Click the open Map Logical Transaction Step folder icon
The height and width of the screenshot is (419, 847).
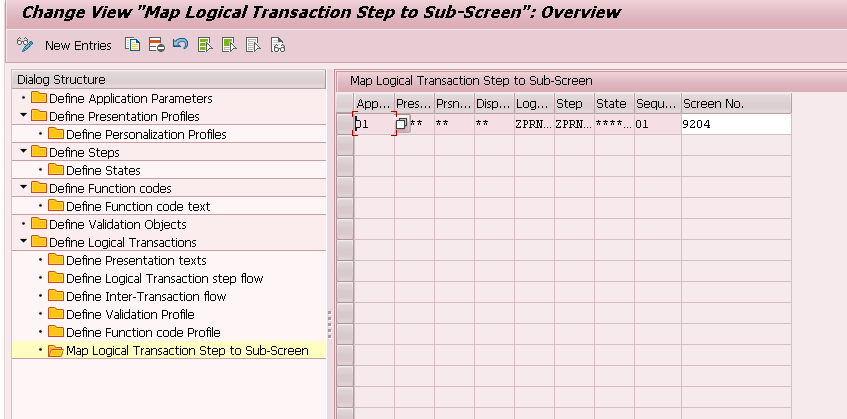coord(56,350)
